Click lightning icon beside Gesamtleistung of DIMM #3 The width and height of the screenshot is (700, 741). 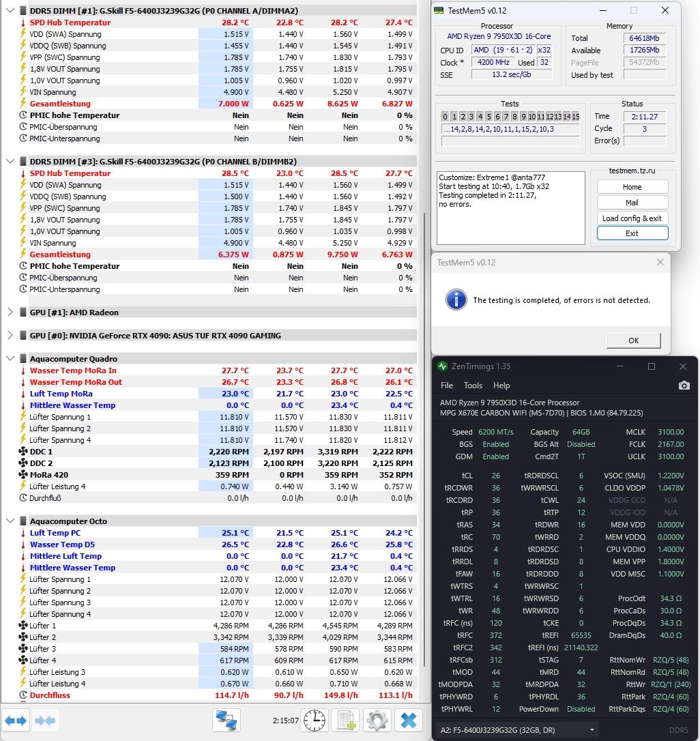(23, 254)
